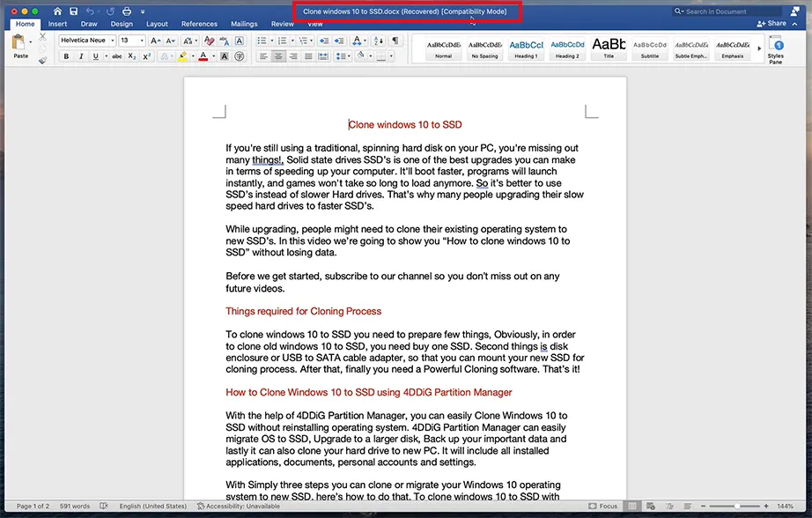Click the Search in Document field
Image resolution: width=812 pixels, height=518 pixels.
[727, 11]
